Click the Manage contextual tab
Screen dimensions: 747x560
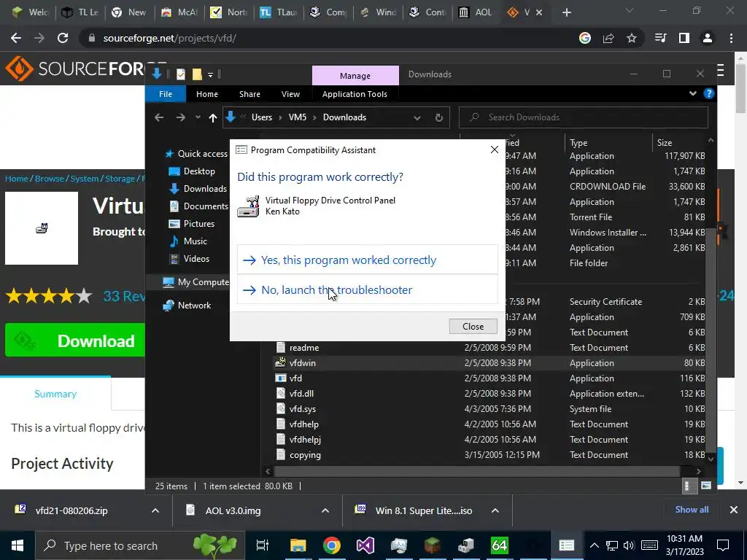tap(355, 76)
